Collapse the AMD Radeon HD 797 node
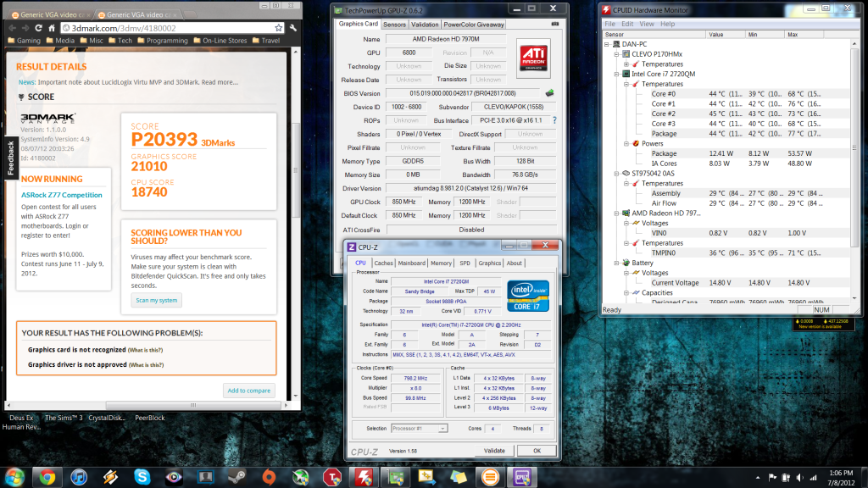The width and height of the screenshot is (868, 488). point(617,213)
